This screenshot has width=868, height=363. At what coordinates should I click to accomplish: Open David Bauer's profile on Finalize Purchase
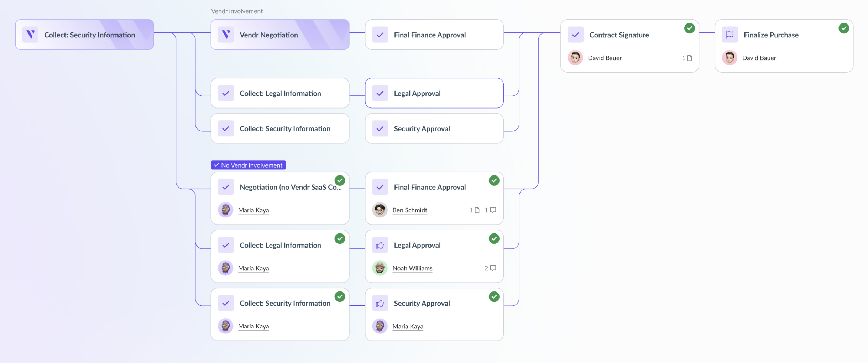click(759, 58)
